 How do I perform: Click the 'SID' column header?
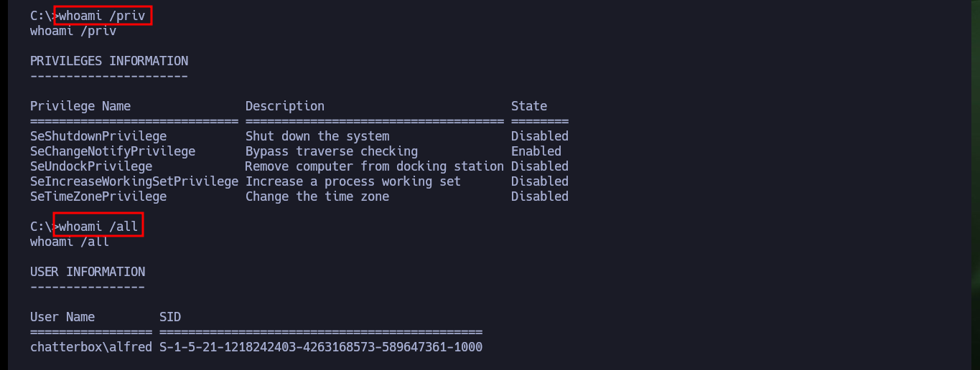[170, 317]
